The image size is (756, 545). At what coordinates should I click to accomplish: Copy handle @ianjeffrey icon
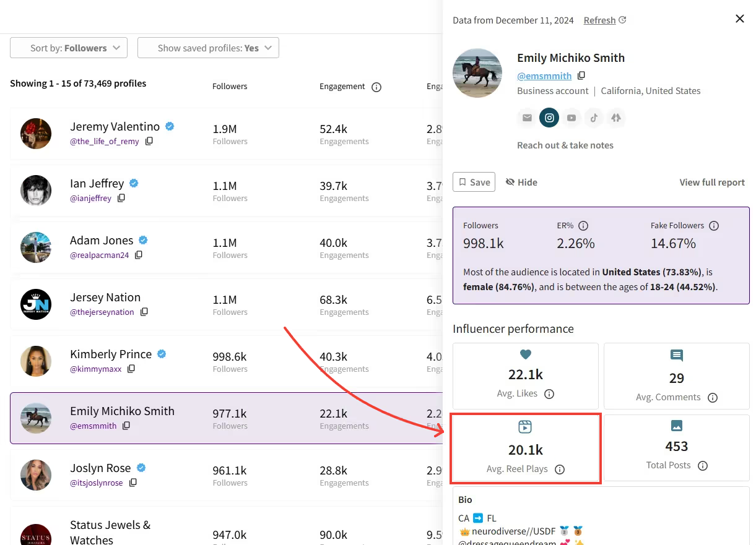click(121, 198)
